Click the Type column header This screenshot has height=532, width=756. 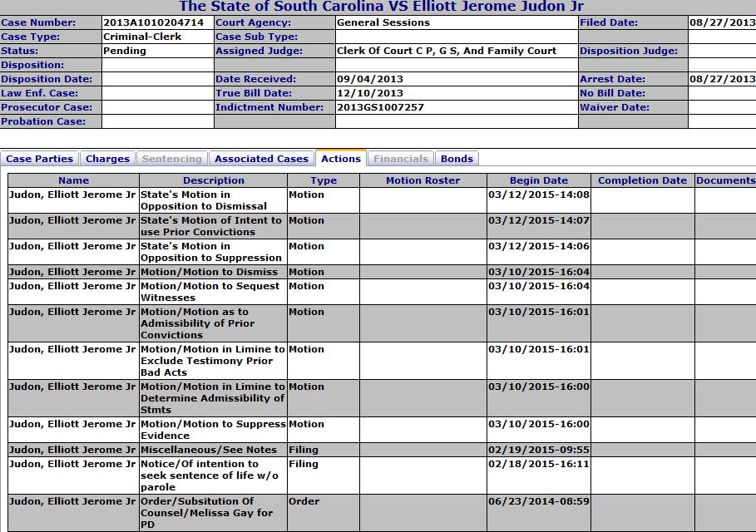[x=324, y=180]
